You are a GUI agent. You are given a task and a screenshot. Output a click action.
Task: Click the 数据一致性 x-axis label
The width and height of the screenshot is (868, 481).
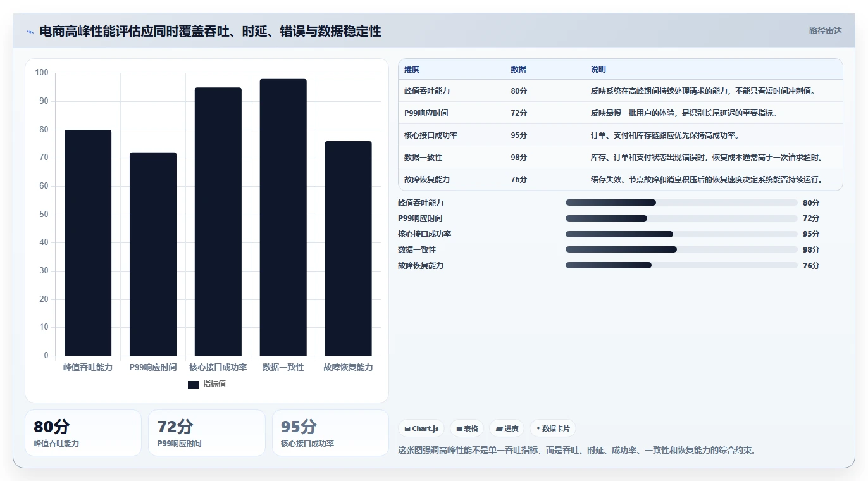283,367
